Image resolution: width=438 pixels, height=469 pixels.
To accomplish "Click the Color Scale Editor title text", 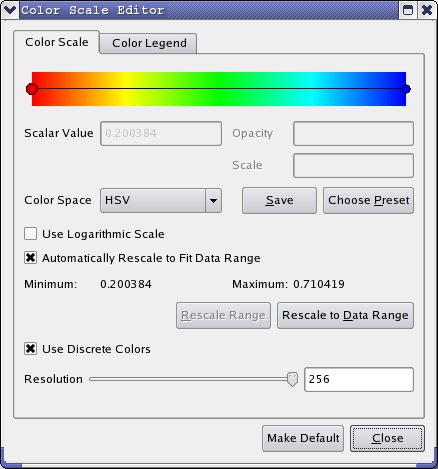I will pyautogui.click(x=93, y=10).
